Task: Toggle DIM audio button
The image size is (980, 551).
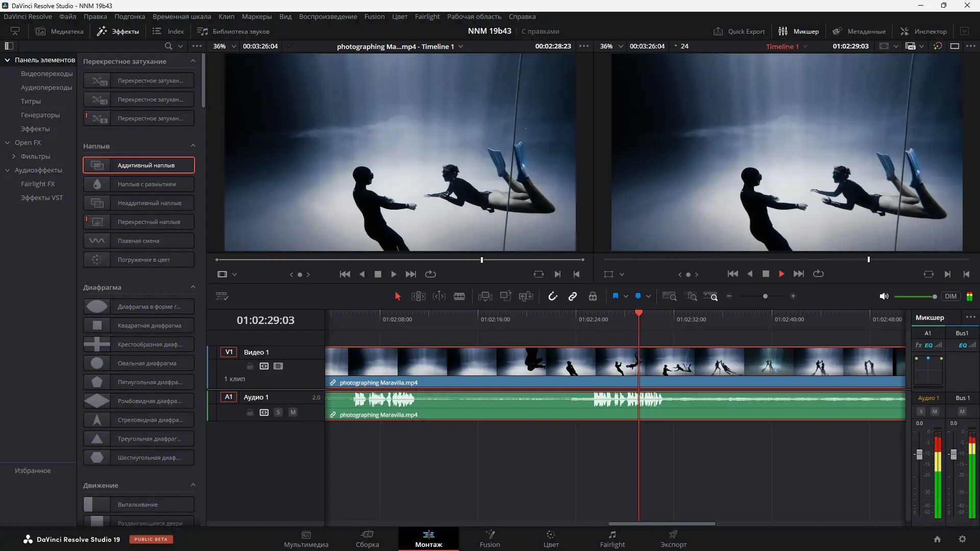Action: coord(950,296)
